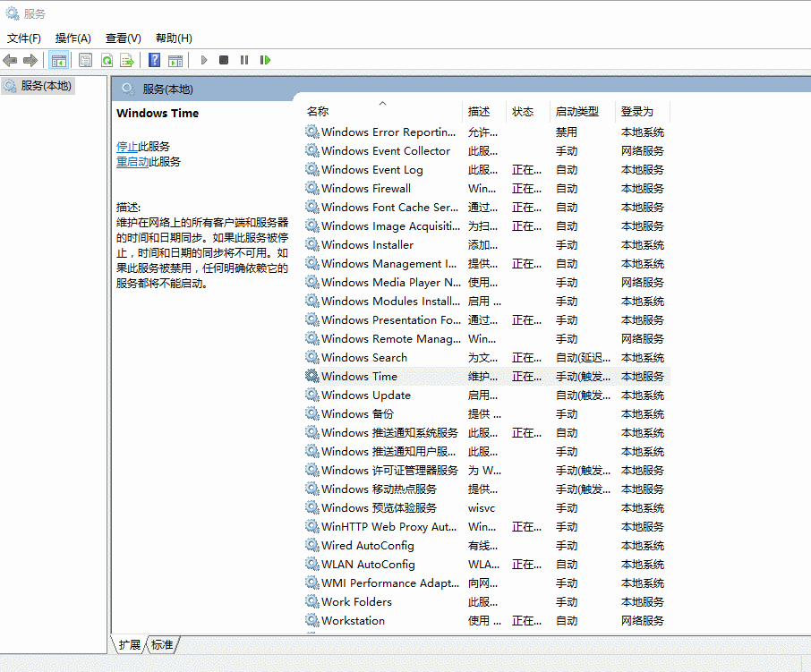The width and height of the screenshot is (811, 672).
Task: Open service Properties via toolbar icon
Action: click(85, 59)
